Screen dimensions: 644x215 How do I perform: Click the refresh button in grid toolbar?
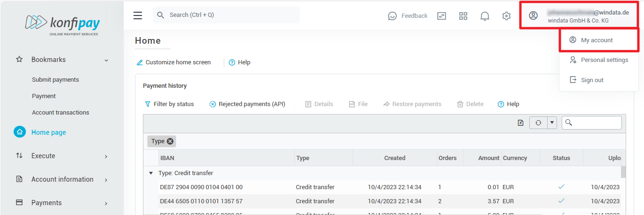click(x=538, y=123)
